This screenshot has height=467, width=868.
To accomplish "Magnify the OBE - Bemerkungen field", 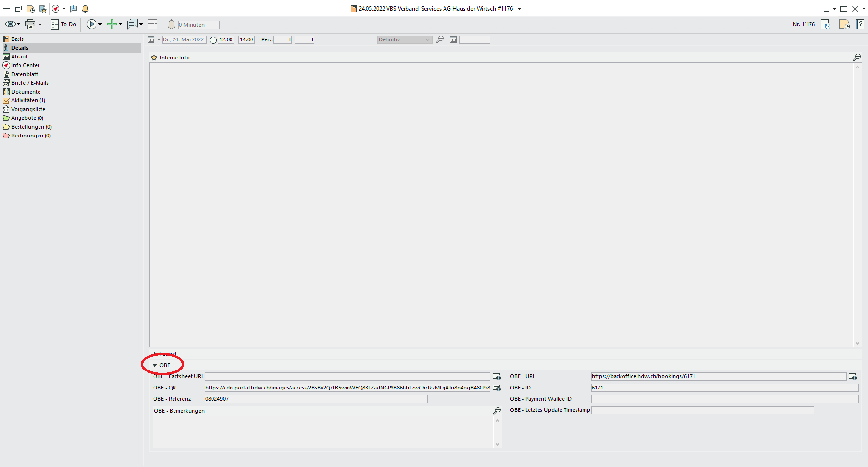I will pos(497,411).
